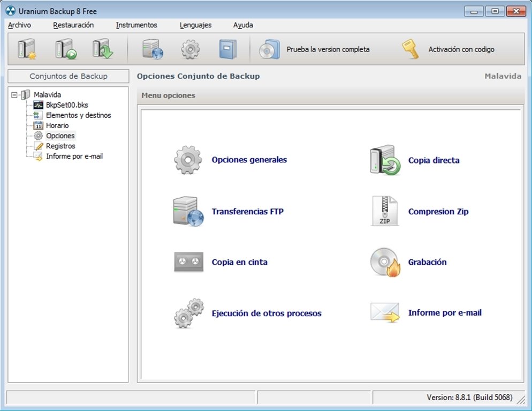The image size is (532, 411).
Task: Open the Lenguajes menu
Action: tap(195, 25)
